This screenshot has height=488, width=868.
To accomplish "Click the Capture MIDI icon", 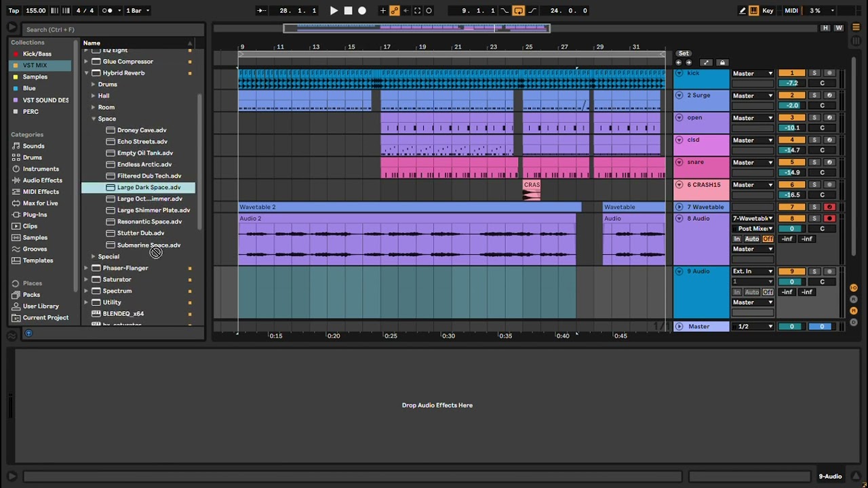I will point(417,10).
